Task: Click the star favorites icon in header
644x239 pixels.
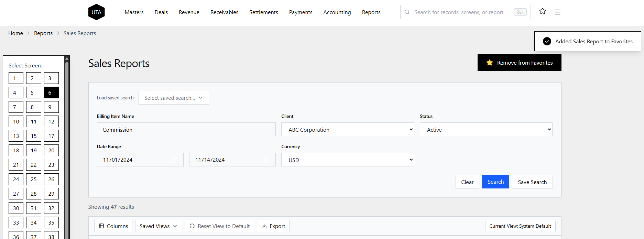Action: (543, 11)
